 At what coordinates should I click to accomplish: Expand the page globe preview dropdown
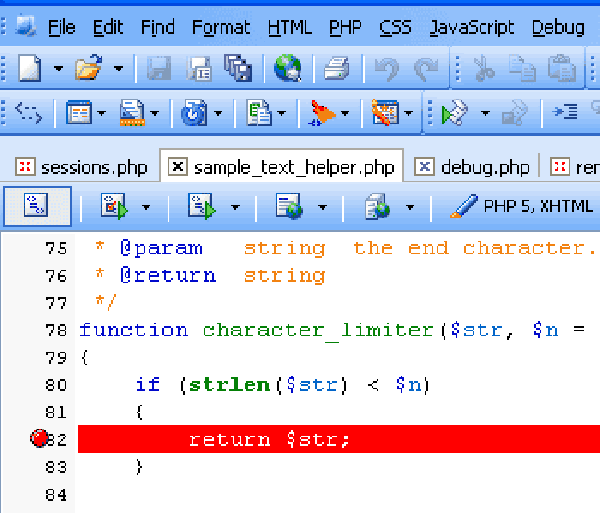323,207
